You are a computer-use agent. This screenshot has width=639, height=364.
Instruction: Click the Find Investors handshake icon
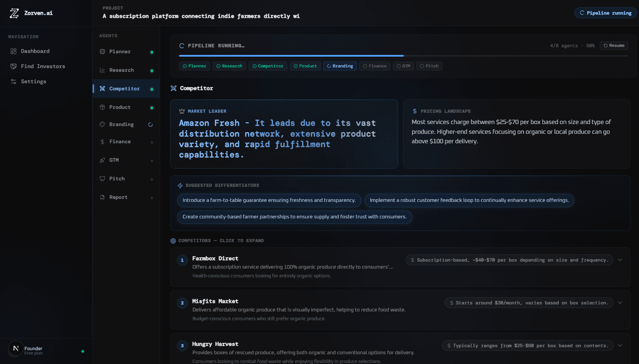click(13, 66)
